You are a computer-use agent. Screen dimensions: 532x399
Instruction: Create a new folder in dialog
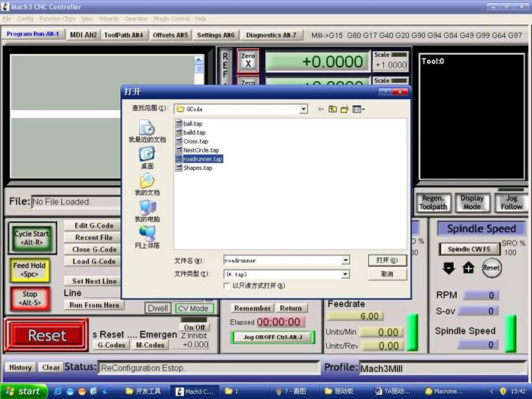pyautogui.click(x=345, y=109)
